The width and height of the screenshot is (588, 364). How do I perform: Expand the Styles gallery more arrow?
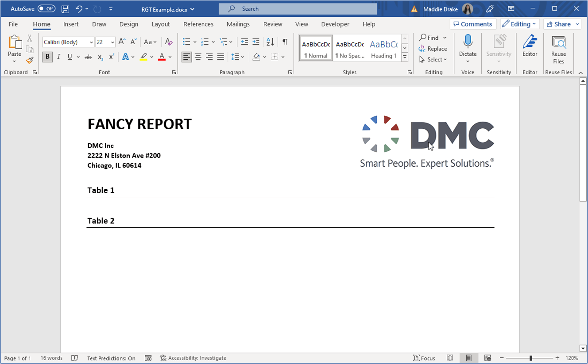point(405,57)
